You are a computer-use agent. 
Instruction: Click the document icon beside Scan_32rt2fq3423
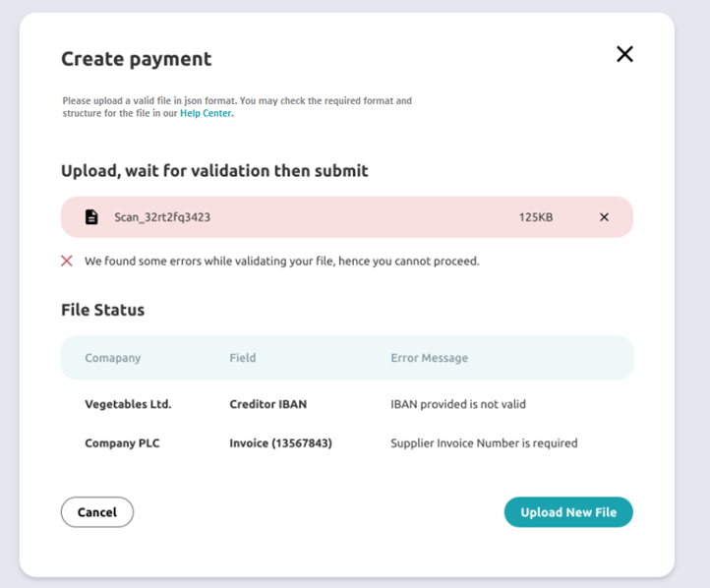(x=91, y=217)
